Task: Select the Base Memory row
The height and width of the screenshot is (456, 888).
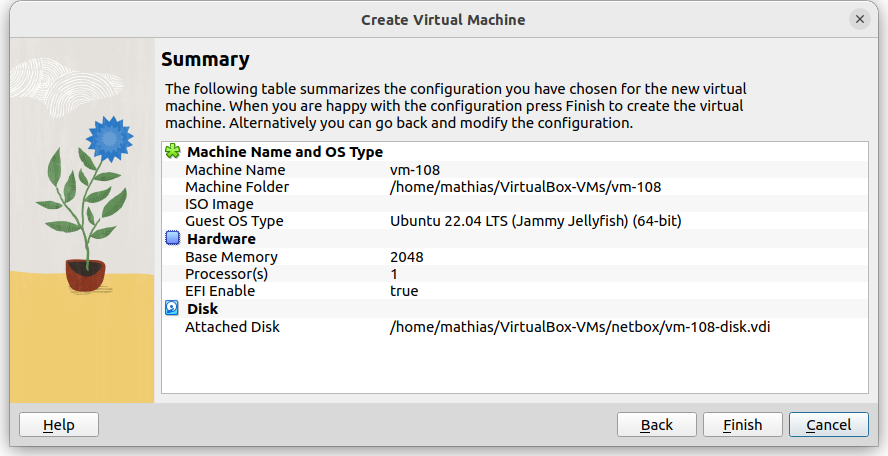Action: click(232, 257)
